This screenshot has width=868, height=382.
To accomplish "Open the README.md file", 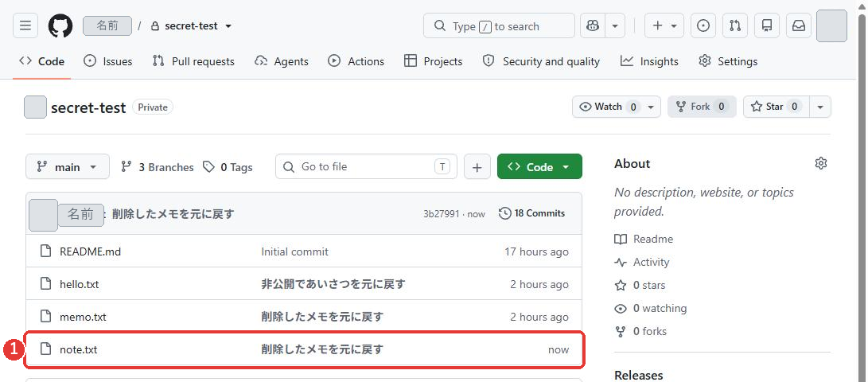I will coord(90,252).
